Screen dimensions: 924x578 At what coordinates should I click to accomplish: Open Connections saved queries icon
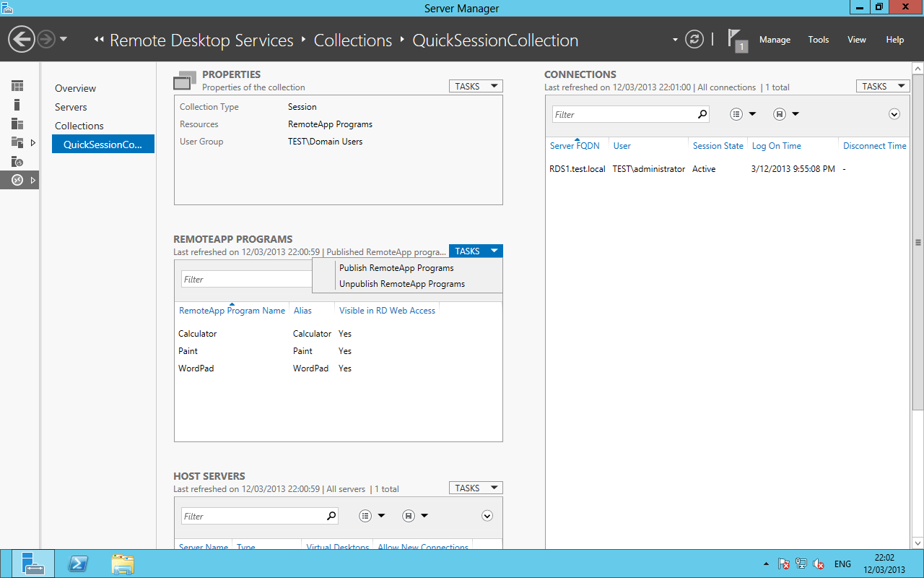pos(779,114)
